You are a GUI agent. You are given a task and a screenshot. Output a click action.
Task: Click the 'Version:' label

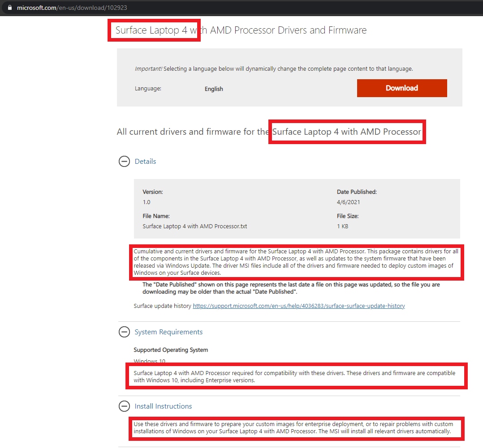click(x=153, y=192)
